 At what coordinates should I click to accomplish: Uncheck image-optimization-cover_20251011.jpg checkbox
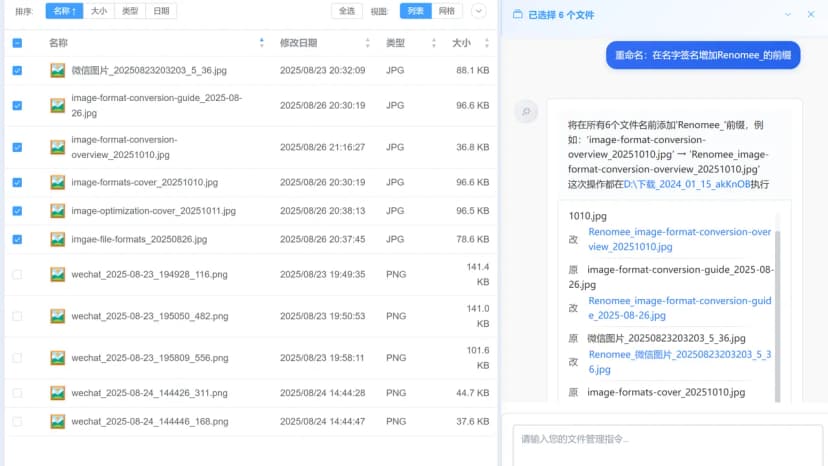pos(17,211)
